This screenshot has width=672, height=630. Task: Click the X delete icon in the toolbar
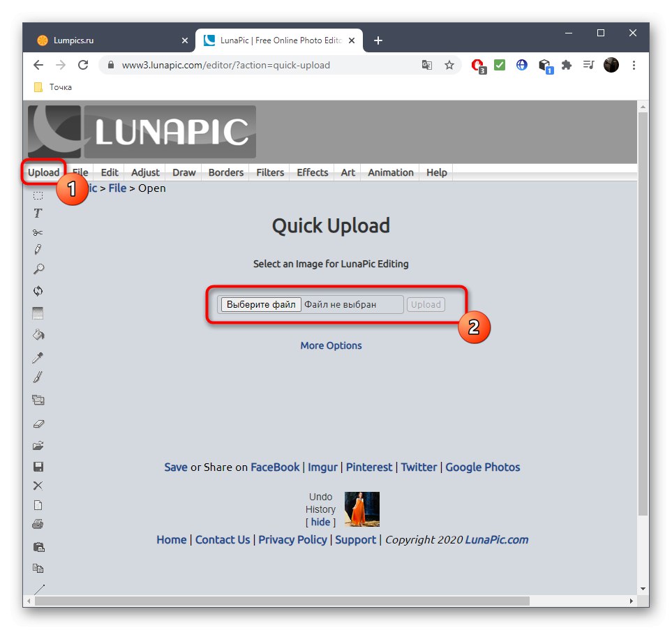38,485
